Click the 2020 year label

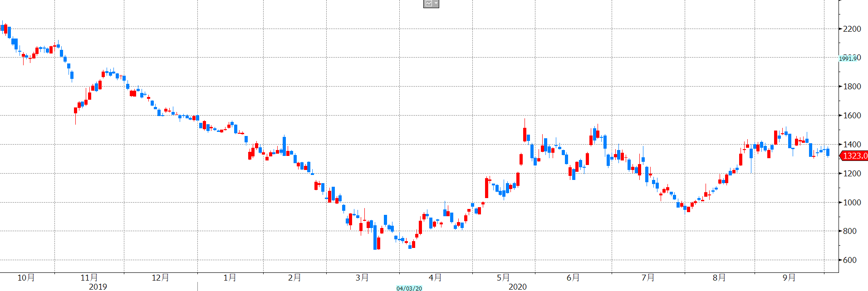[x=518, y=286]
